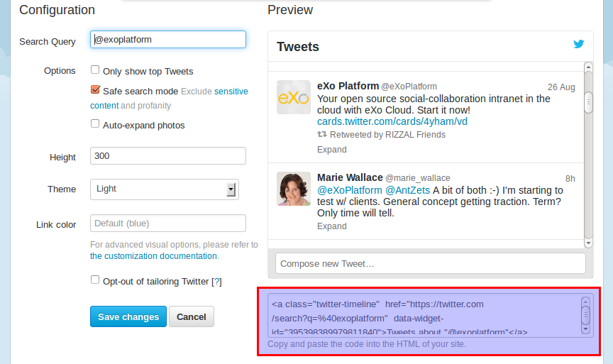Click the embed code box scroll-up arrow
This screenshot has width=613, height=364.
[585, 302]
